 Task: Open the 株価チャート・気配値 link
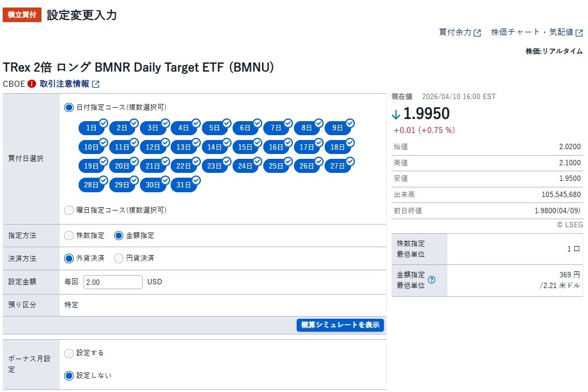[536, 32]
